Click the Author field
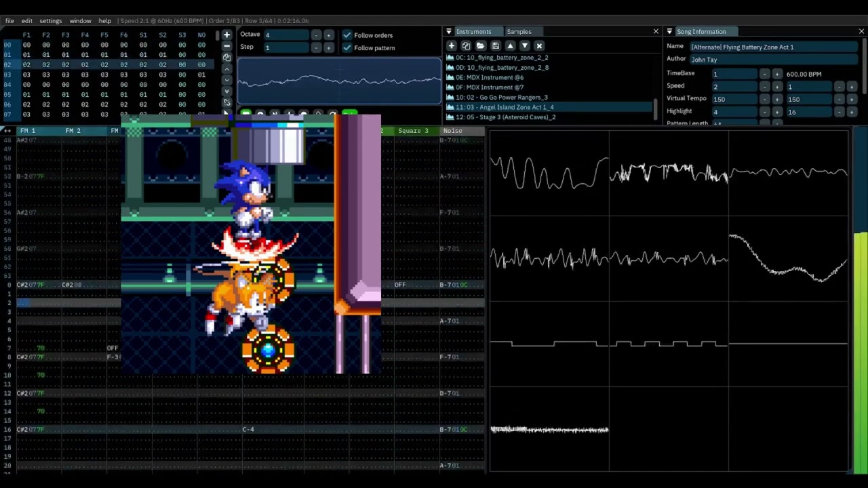The height and width of the screenshot is (488, 868). [x=774, y=60]
